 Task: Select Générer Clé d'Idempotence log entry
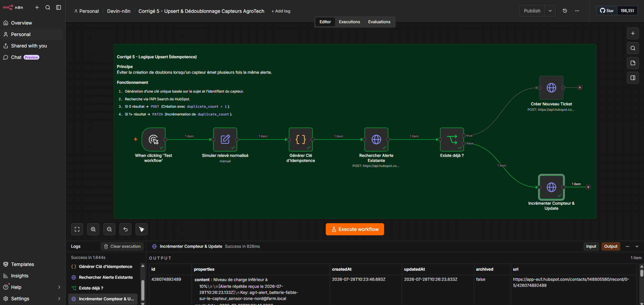coord(103,267)
